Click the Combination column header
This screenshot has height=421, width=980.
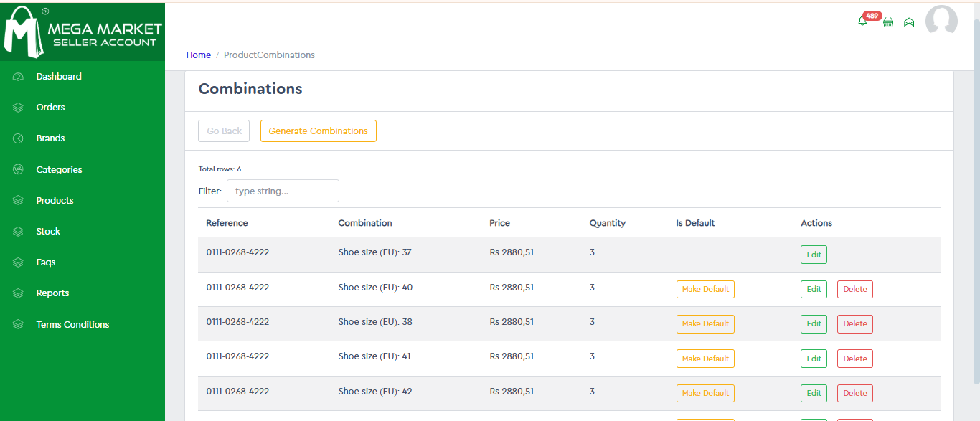(365, 223)
